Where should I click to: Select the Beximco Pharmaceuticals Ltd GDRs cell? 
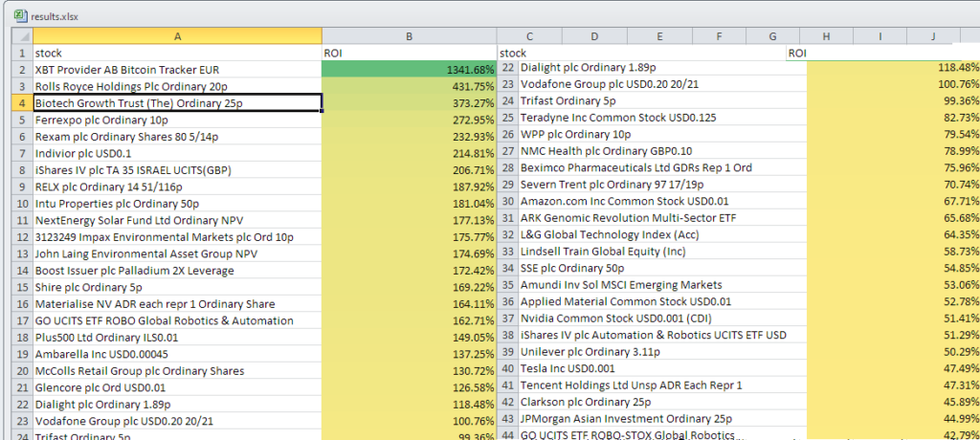[662, 167]
